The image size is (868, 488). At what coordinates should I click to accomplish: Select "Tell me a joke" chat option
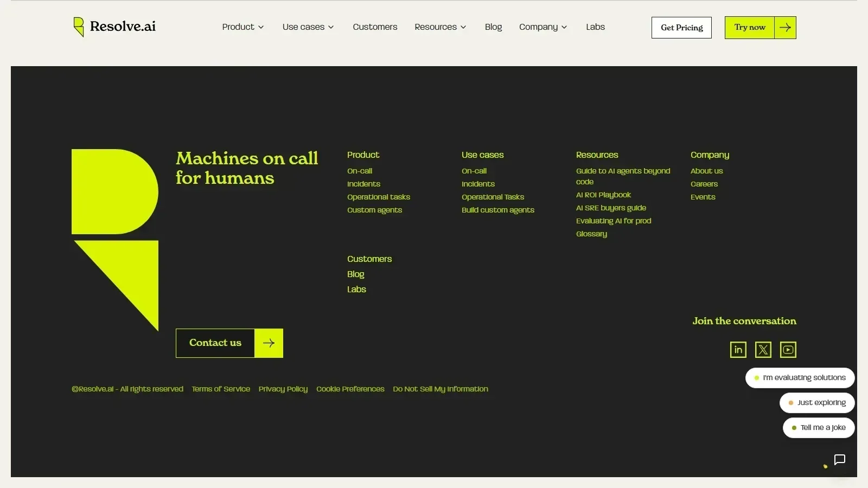pos(819,428)
